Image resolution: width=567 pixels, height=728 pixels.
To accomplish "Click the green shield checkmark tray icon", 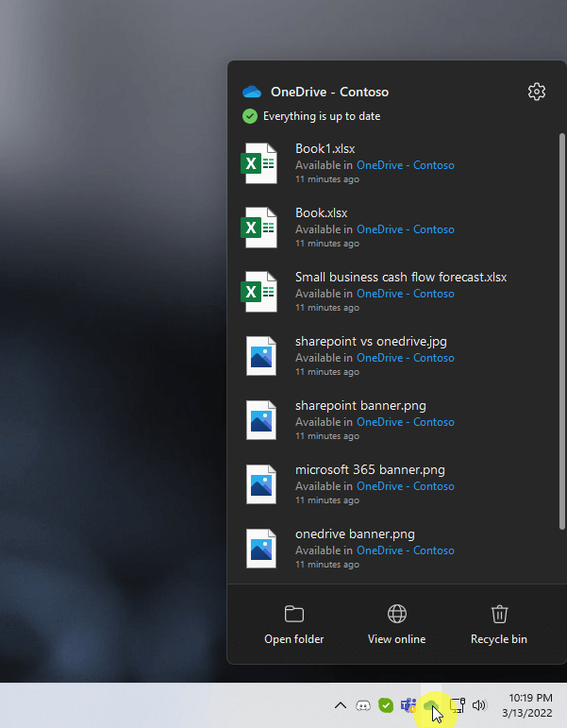I will [386, 705].
